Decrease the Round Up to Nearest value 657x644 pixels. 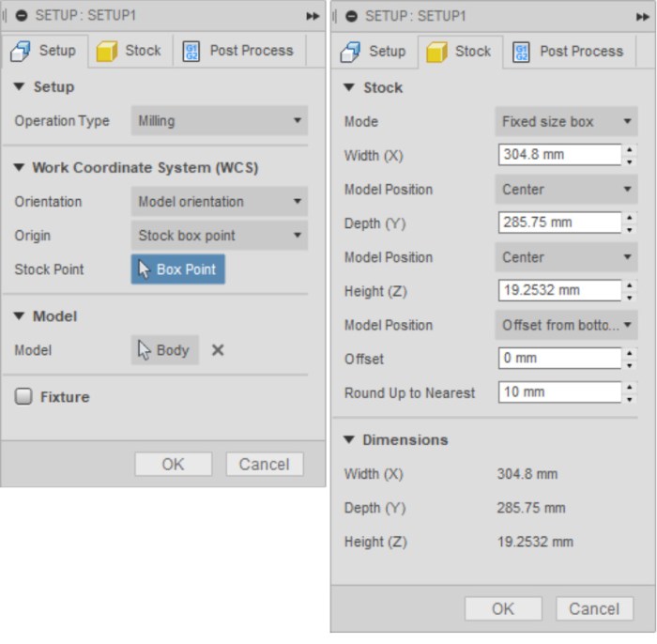[x=629, y=398]
